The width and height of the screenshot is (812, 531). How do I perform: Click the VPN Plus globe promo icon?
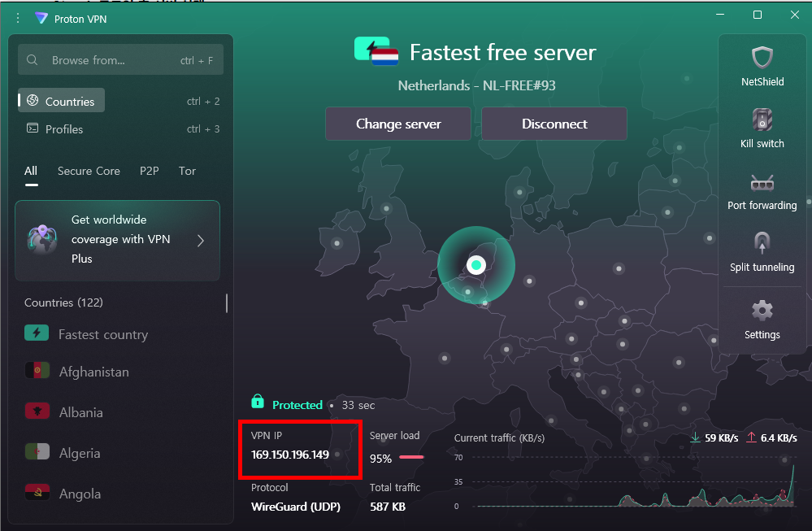pyautogui.click(x=42, y=239)
